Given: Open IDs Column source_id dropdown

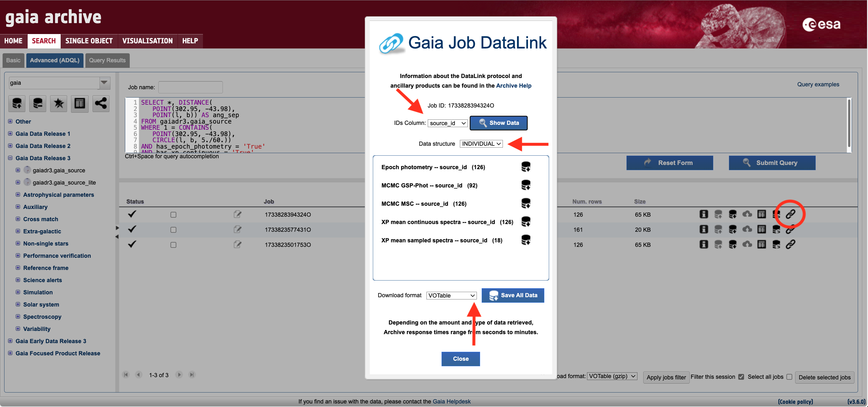Looking at the screenshot, I should 447,123.
